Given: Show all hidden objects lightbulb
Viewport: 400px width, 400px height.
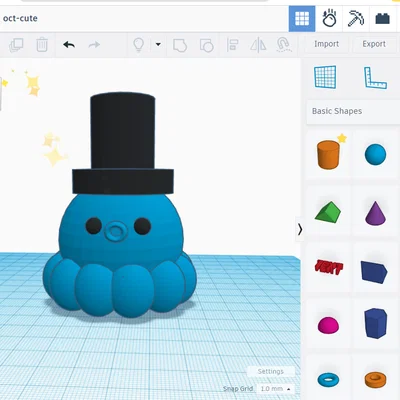Looking at the screenshot, I should (x=138, y=45).
